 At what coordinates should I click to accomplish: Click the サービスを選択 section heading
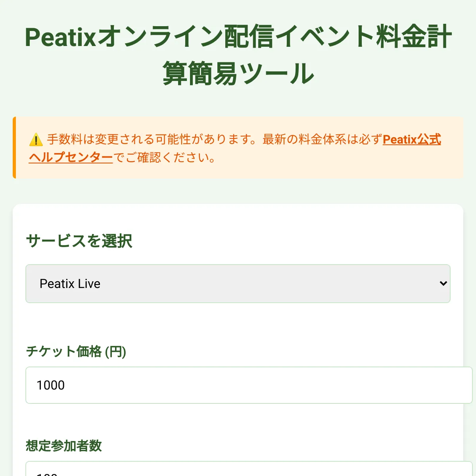pyautogui.click(x=79, y=241)
